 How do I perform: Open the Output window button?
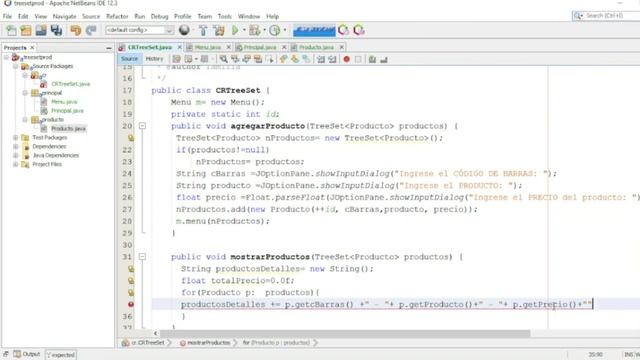(x=27, y=354)
